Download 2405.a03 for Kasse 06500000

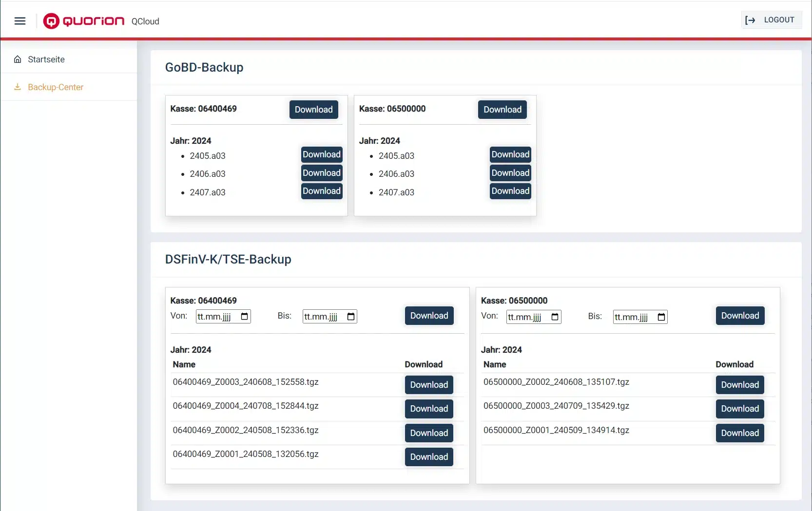[x=510, y=154]
